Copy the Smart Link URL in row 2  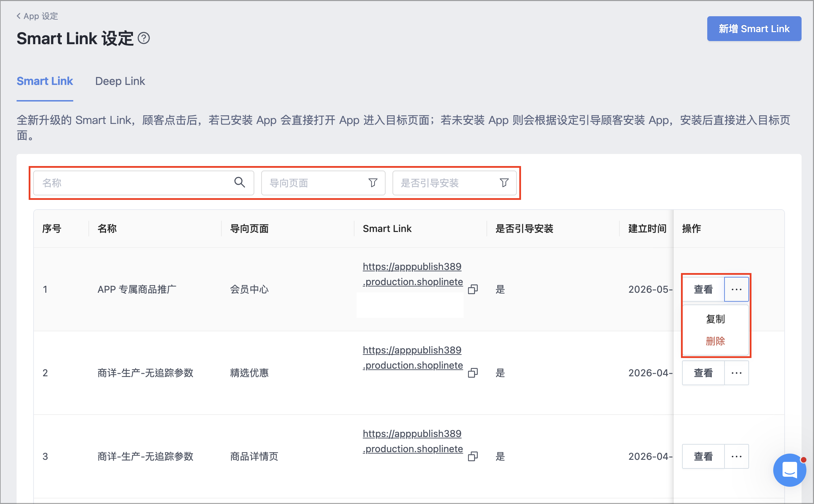473,372
